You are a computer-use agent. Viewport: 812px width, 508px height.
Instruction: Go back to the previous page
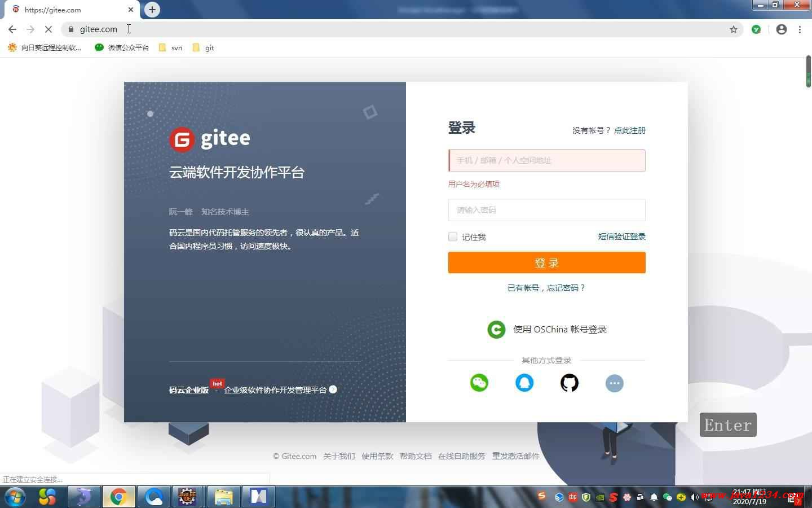pos(12,29)
